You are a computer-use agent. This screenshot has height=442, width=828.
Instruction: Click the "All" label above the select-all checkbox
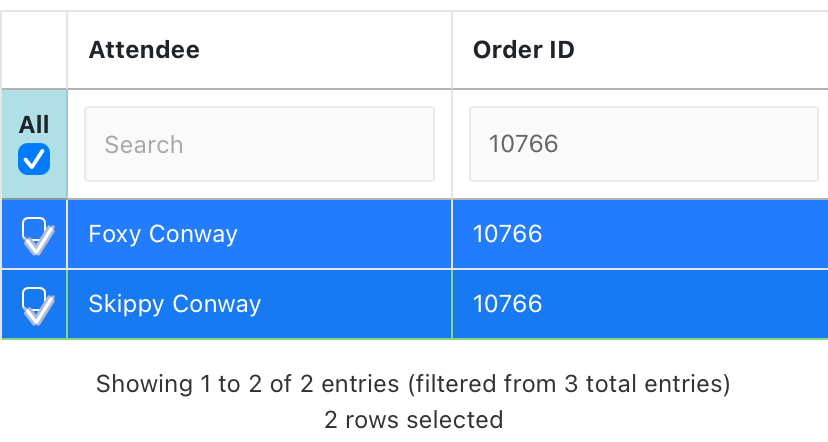tap(34, 125)
